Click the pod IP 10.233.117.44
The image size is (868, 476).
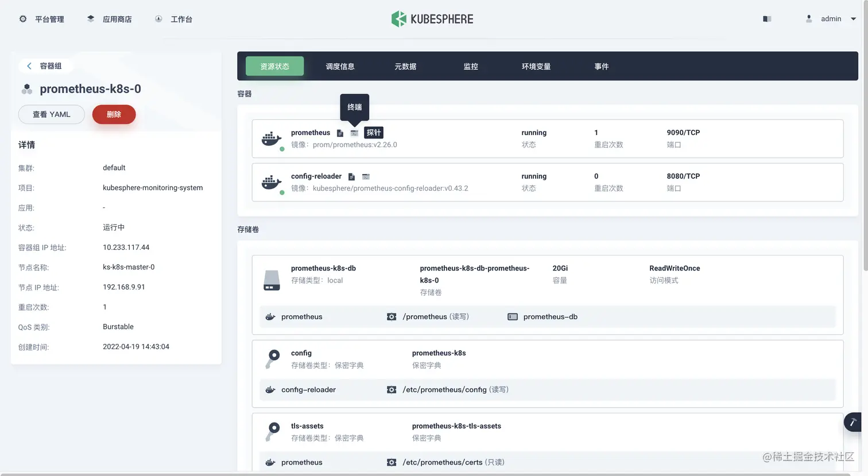click(126, 247)
